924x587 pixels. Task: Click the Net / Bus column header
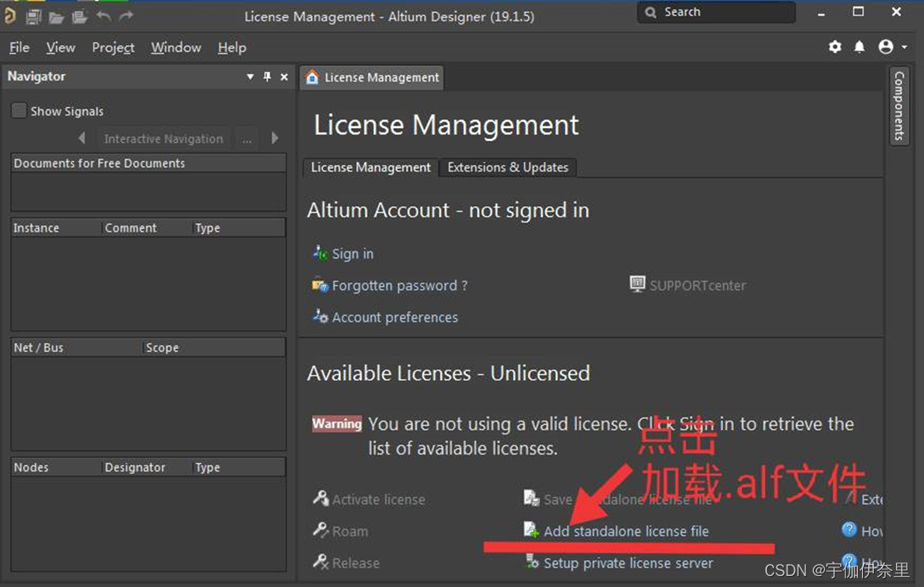(77, 348)
